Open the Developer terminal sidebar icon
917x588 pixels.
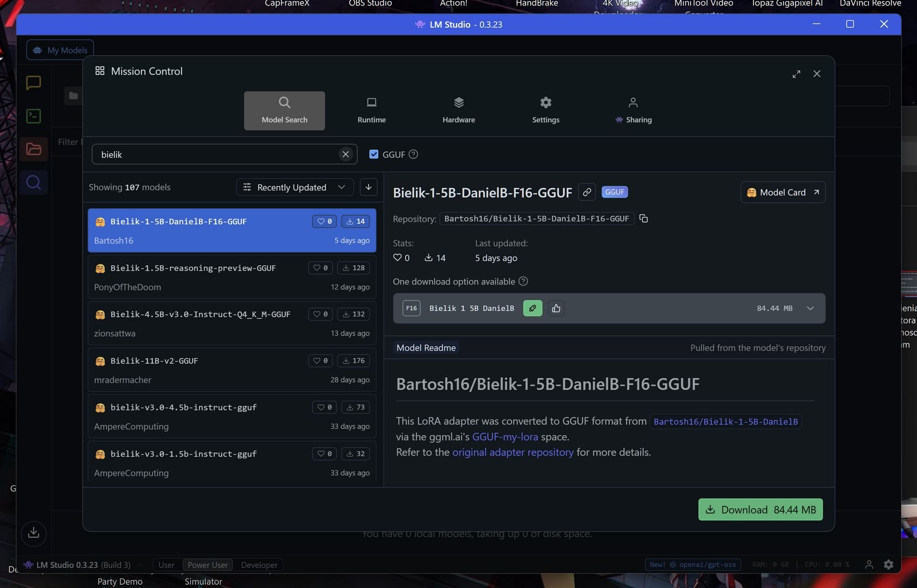point(33,116)
